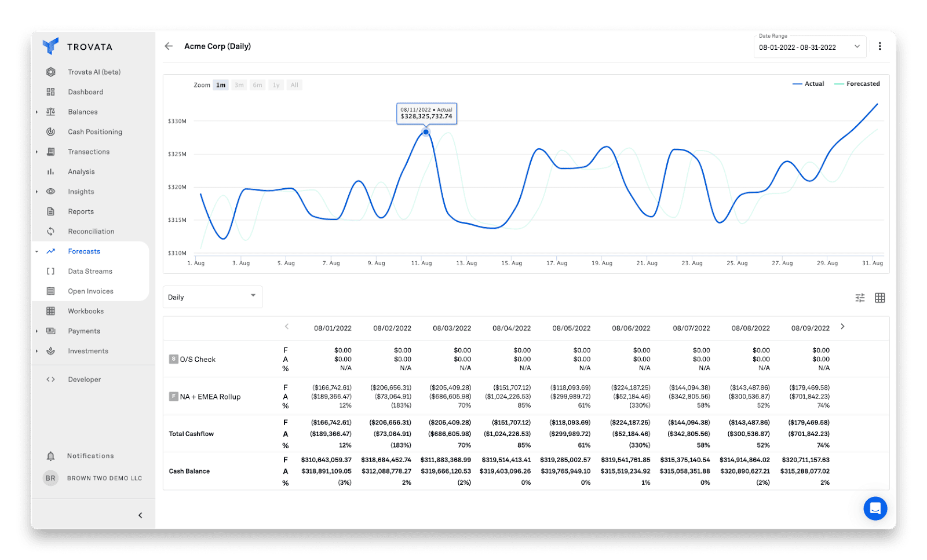Open the Dashboard from the sidebar

pyautogui.click(x=85, y=91)
